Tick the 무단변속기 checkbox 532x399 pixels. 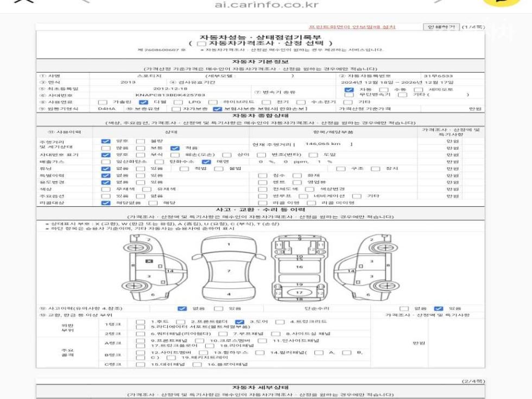pyautogui.click(x=349, y=94)
